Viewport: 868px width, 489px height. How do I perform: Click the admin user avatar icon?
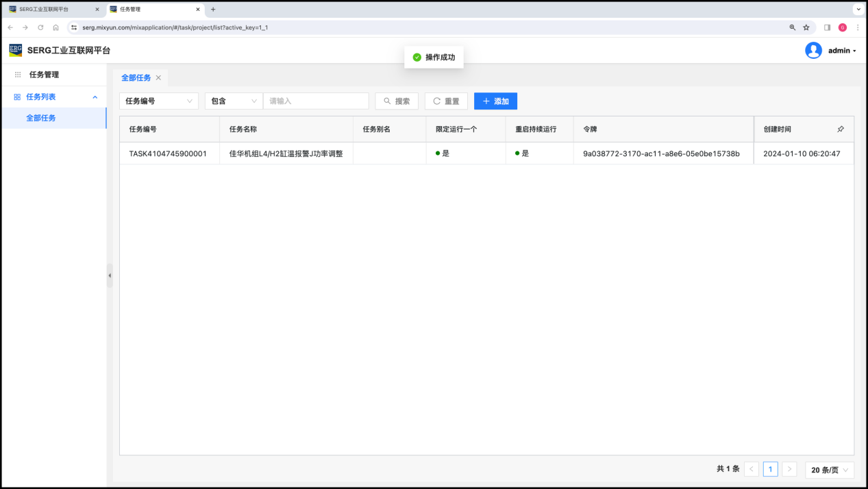pos(813,51)
